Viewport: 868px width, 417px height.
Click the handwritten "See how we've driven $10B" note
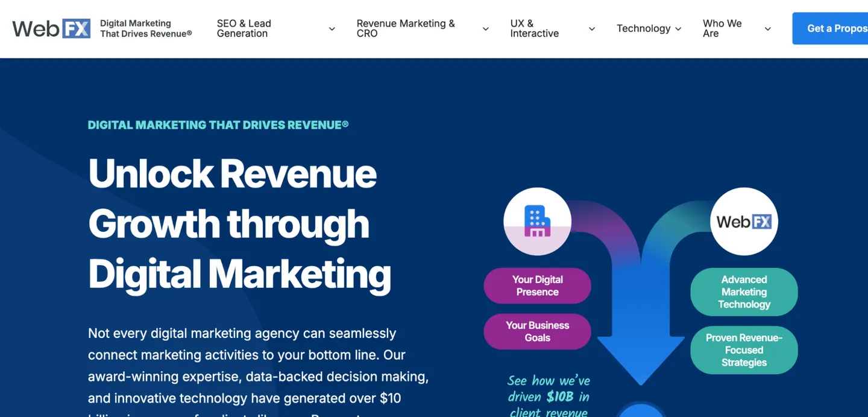click(x=549, y=396)
